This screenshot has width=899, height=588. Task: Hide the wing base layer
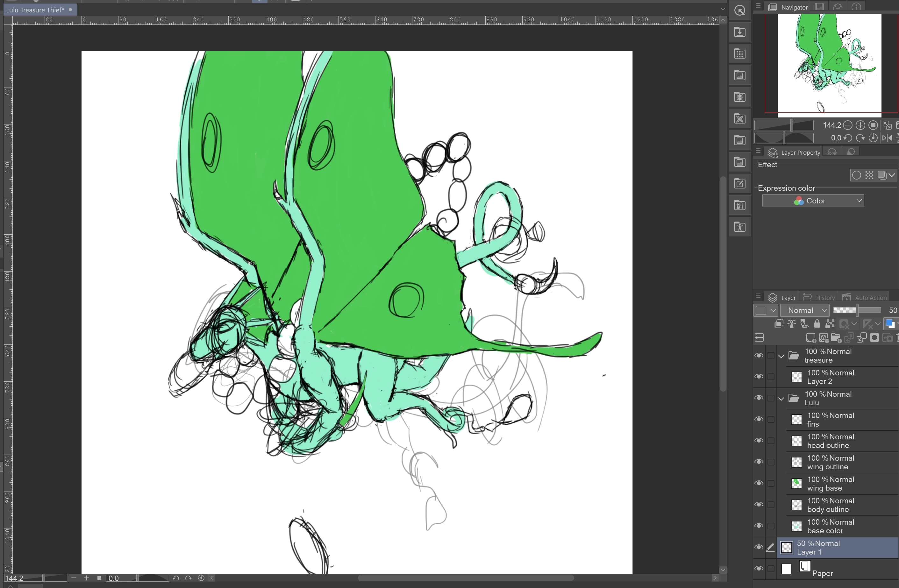759,483
